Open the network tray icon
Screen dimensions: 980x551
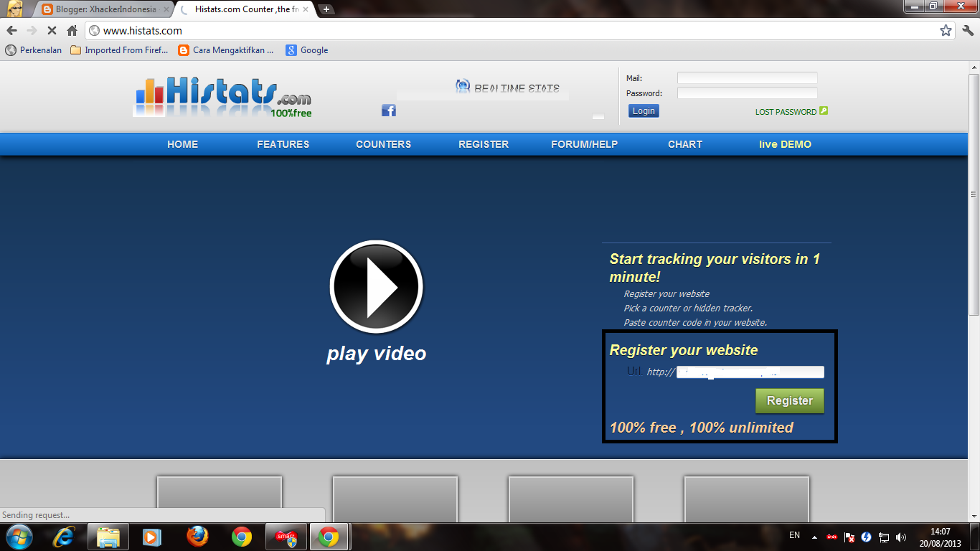click(885, 537)
